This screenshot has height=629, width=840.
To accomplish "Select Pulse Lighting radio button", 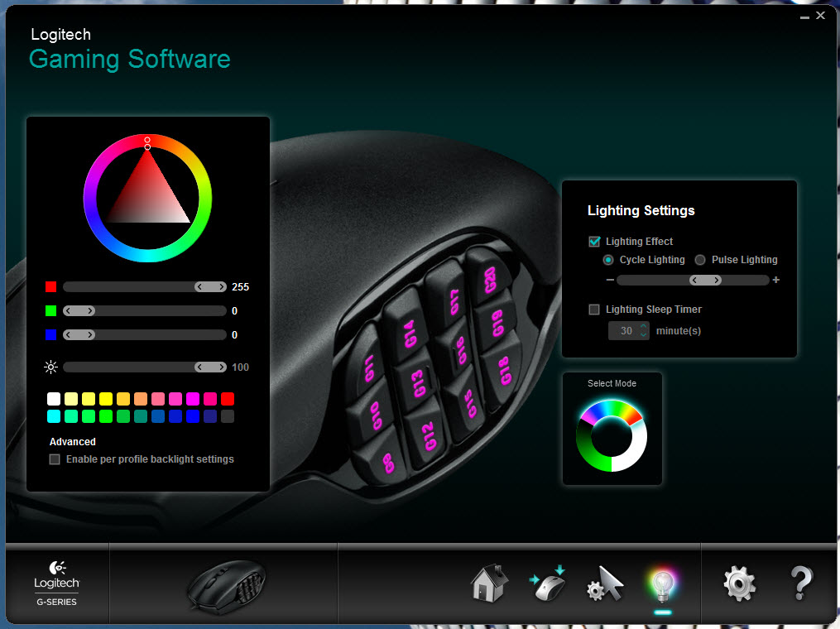I will pos(700,260).
